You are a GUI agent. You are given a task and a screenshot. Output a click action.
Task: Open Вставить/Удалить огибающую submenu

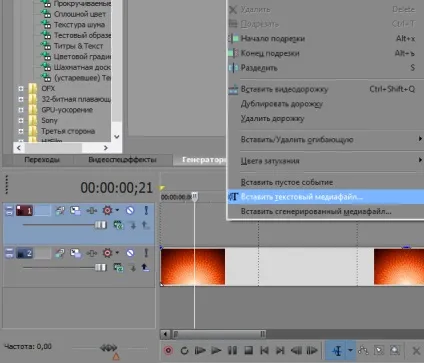click(x=325, y=140)
